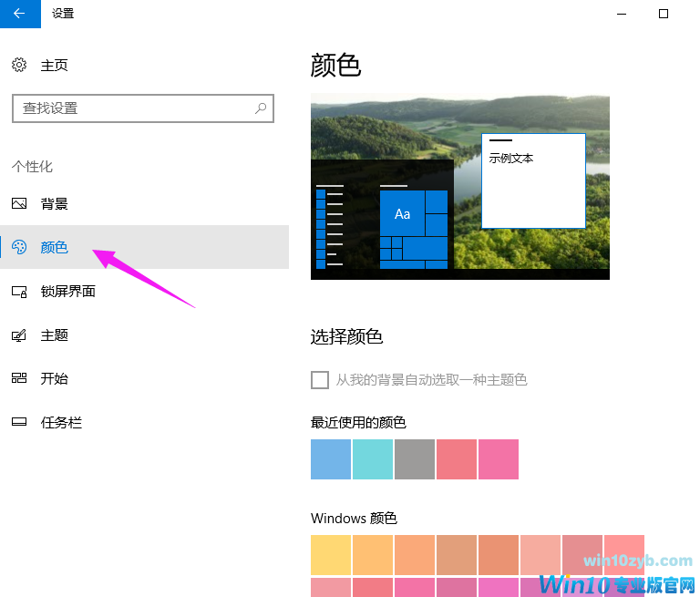The image size is (700, 597).
Task: Type in the 查找设置 search box
Action: click(132, 108)
